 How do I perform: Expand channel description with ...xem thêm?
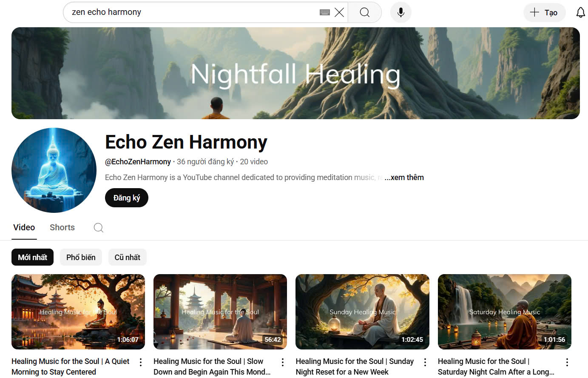404,178
